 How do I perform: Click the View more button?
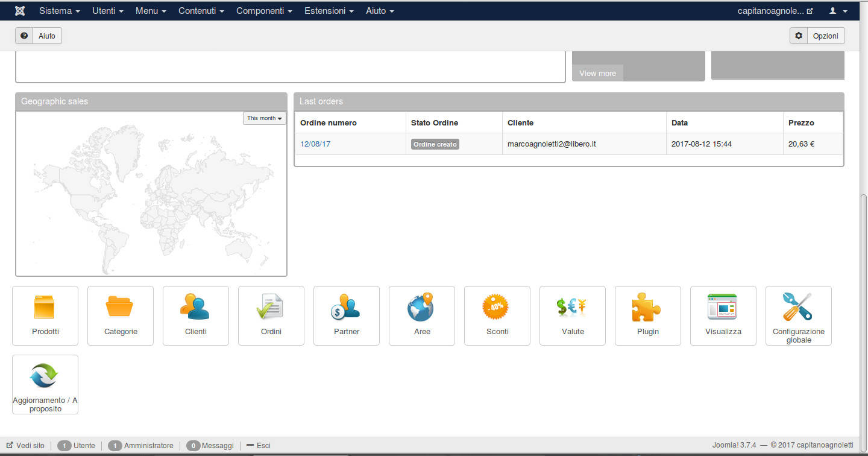(597, 73)
